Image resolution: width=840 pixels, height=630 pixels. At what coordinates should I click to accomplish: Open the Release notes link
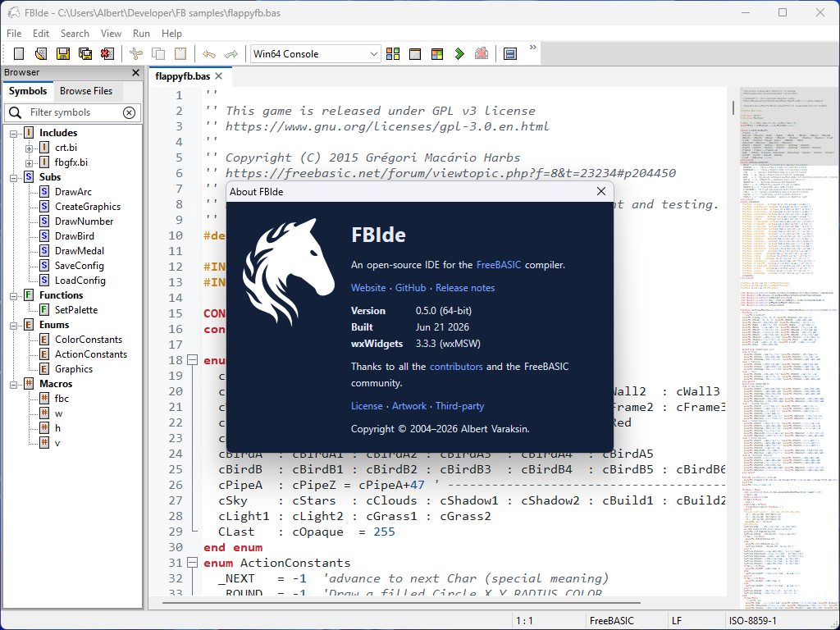tap(465, 288)
